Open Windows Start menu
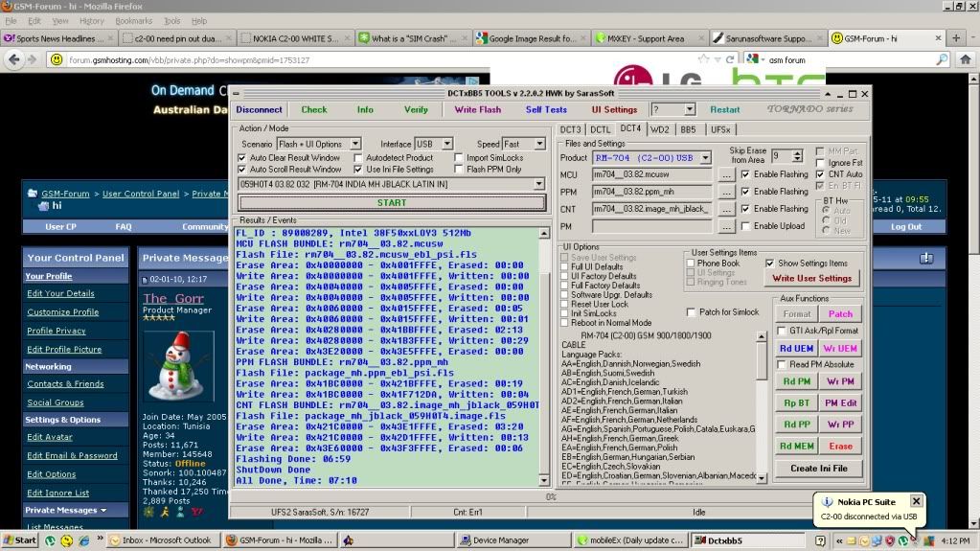 (20, 540)
